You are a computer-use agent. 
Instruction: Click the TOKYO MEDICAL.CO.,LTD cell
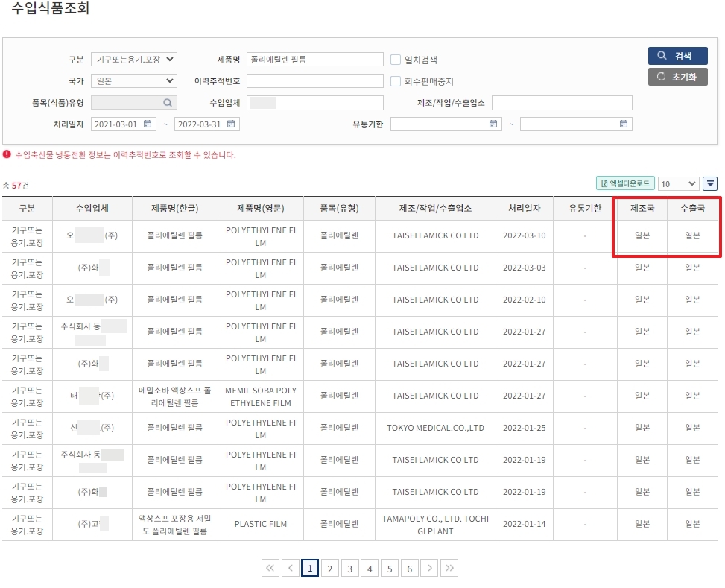coord(436,428)
